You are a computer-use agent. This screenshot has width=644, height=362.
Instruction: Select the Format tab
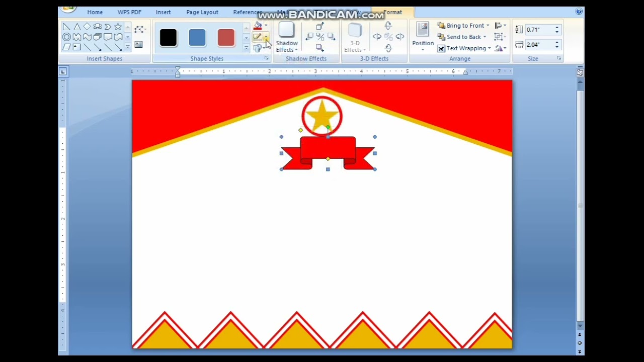392,12
